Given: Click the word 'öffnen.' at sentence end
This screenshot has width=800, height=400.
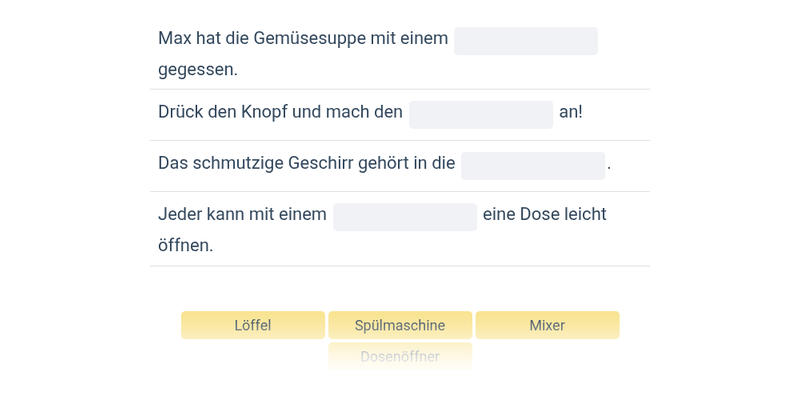Looking at the screenshot, I should click(186, 246).
